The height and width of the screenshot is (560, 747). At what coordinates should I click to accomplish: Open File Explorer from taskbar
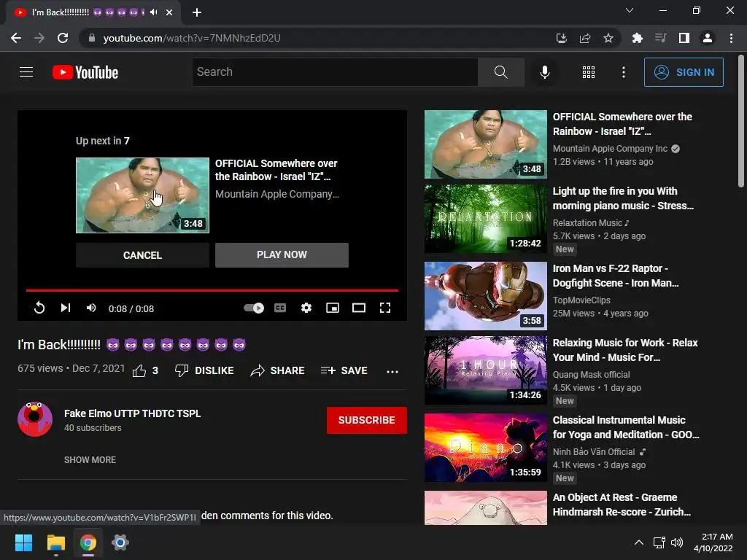point(55,542)
